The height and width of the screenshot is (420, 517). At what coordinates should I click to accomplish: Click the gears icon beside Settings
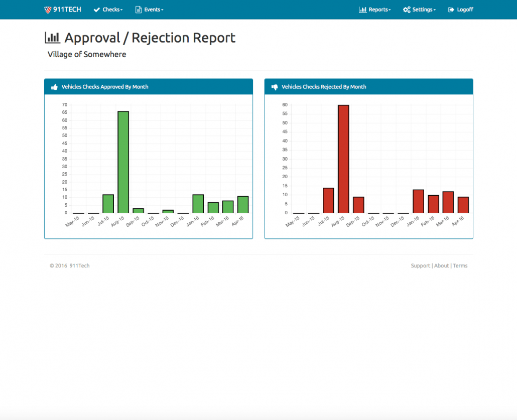[x=407, y=10]
